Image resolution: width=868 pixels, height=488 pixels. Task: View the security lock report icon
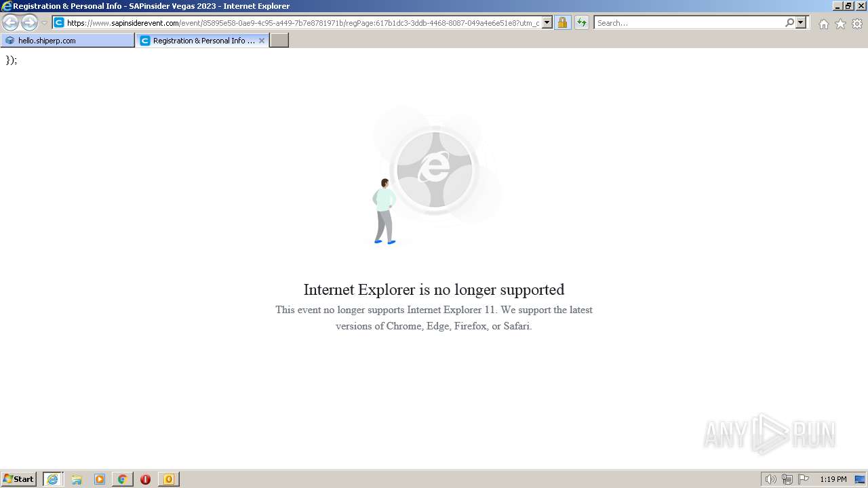(x=562, y=23)
